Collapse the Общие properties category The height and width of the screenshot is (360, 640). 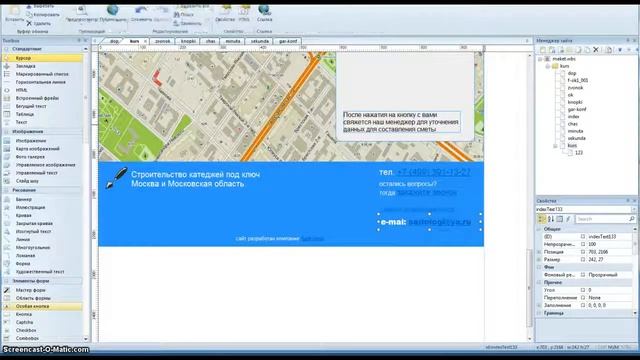tap(538, 229)
